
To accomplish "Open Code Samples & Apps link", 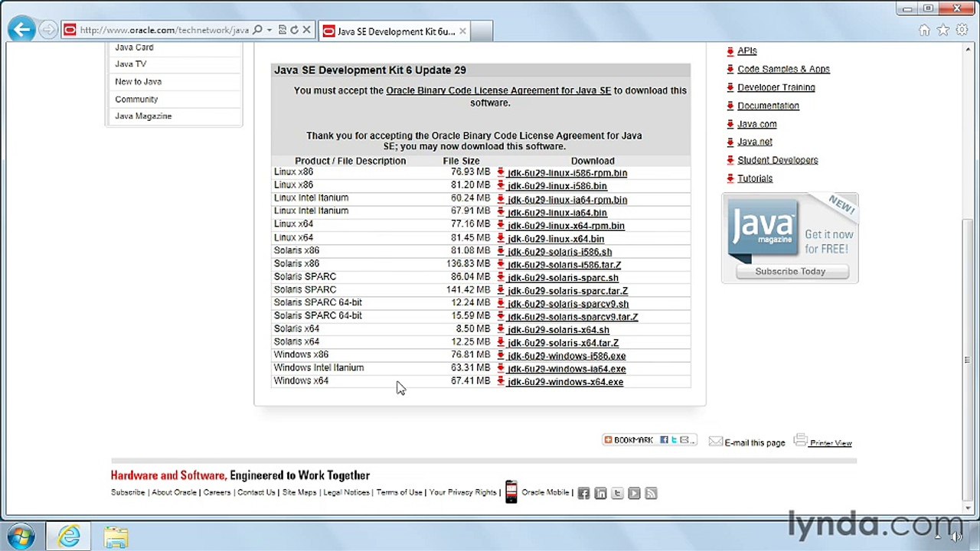I will [x=783, y=70].
